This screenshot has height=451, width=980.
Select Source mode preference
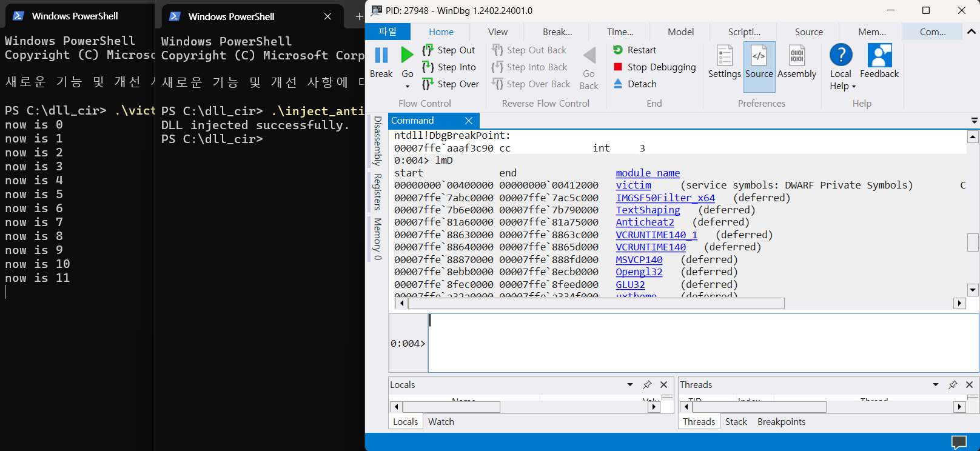point(759,67)
